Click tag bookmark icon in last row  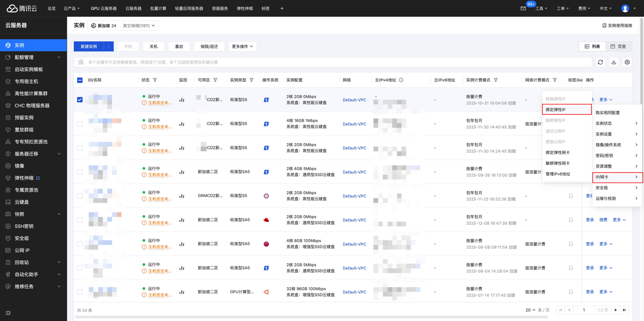click(x=571, y=292)
